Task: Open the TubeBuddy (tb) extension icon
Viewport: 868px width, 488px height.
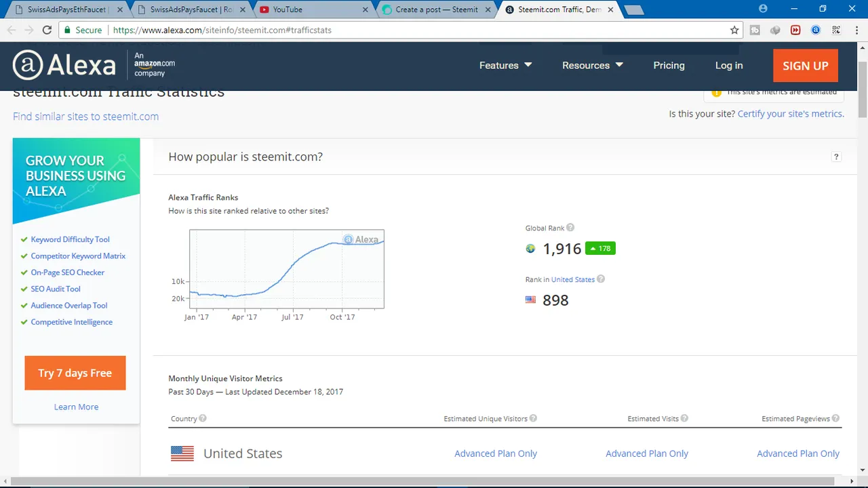Action: (x=755, y=30)
